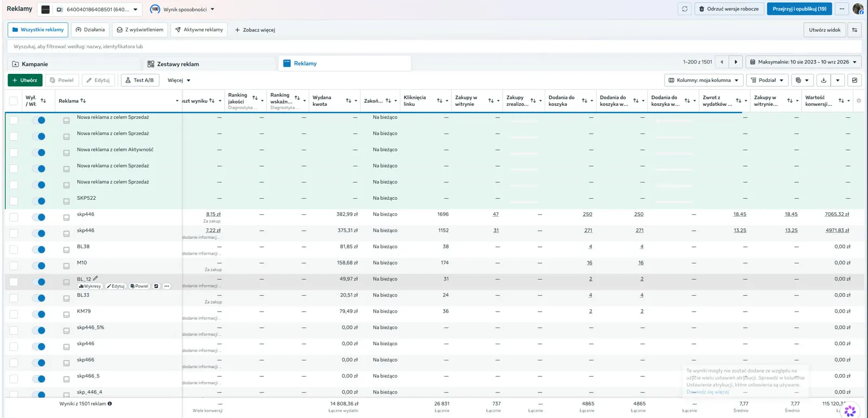Open the view settings sliders icon beside Utwórz widok
The width and height of the screenshot is (868, 418).
(854, 30)
